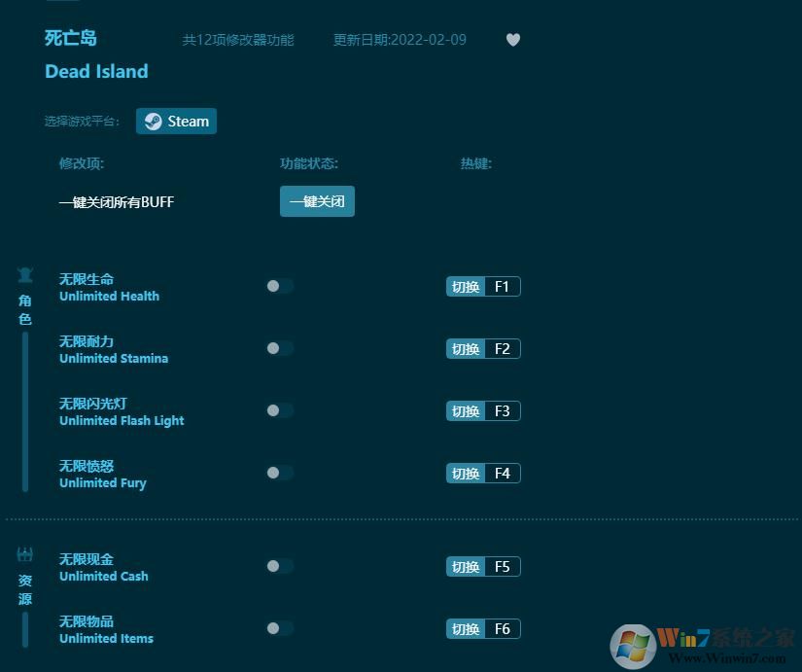Click 切换 beside Unlimited Items
802x672 pixels.
tap(465, 628)
